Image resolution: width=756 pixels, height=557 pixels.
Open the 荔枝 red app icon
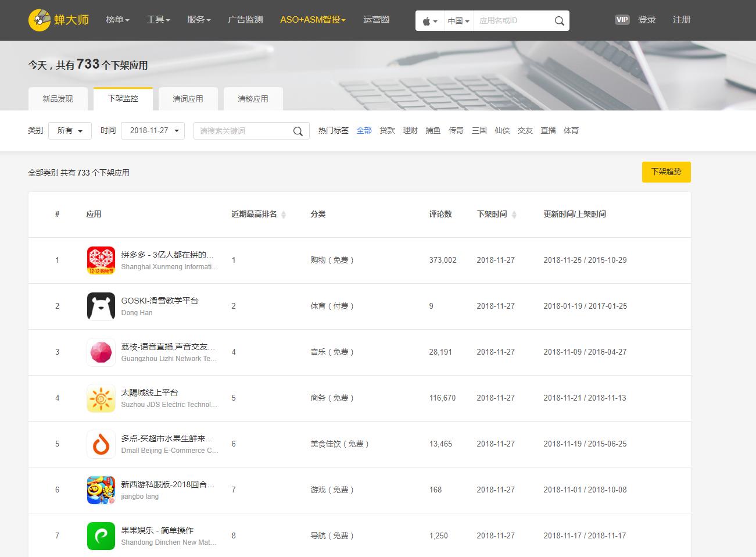(x=101, y=352)
